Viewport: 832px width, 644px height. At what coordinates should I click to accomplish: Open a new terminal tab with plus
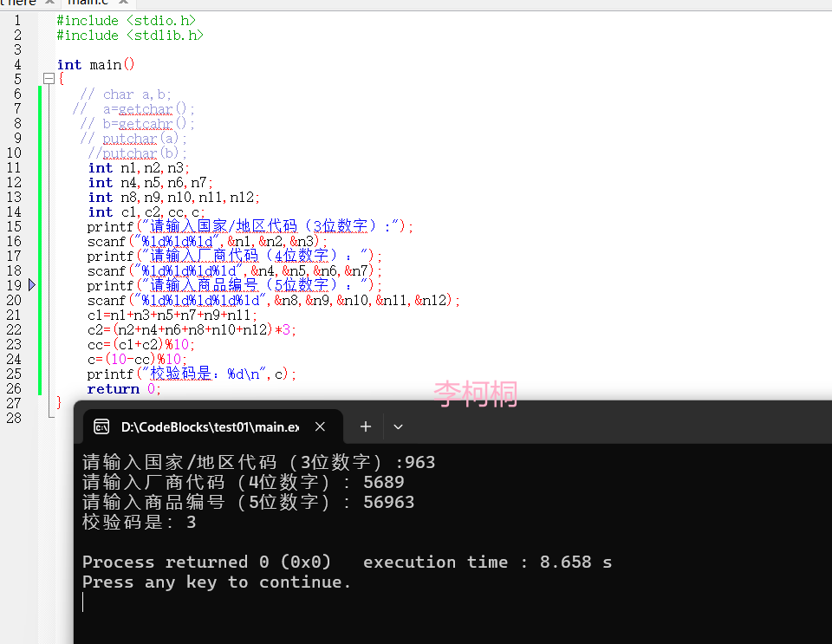(366, 426)
